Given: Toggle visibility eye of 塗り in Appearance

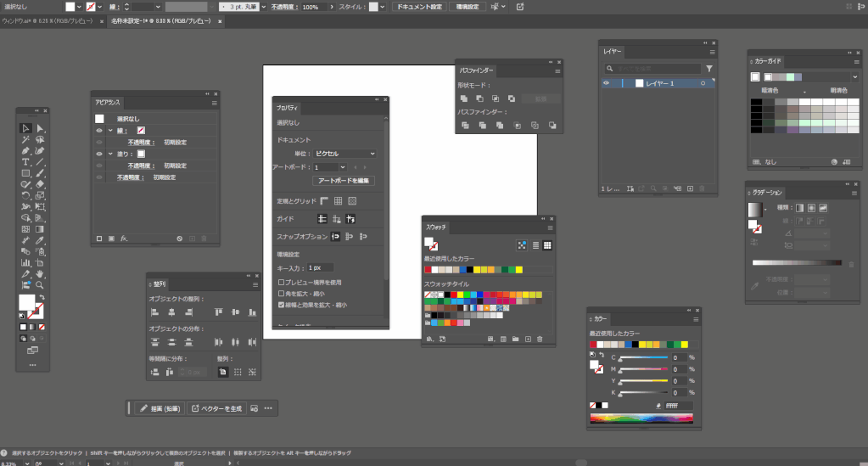Looking at the screenshot, I should coord(99,154).
